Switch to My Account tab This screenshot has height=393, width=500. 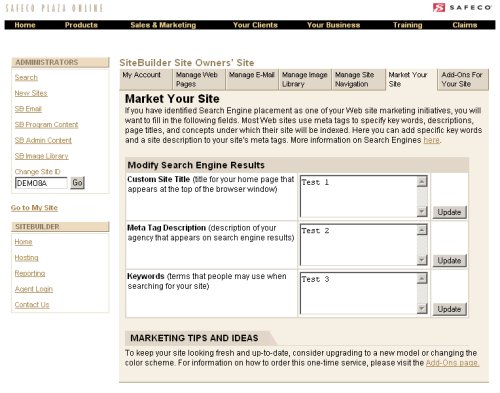tap(146, 79)
